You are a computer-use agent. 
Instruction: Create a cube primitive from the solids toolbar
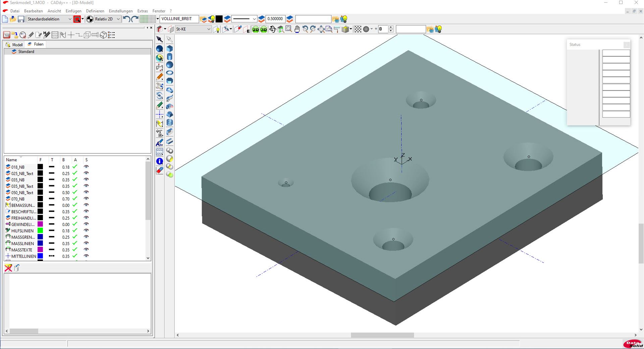[x=170, y=49]
